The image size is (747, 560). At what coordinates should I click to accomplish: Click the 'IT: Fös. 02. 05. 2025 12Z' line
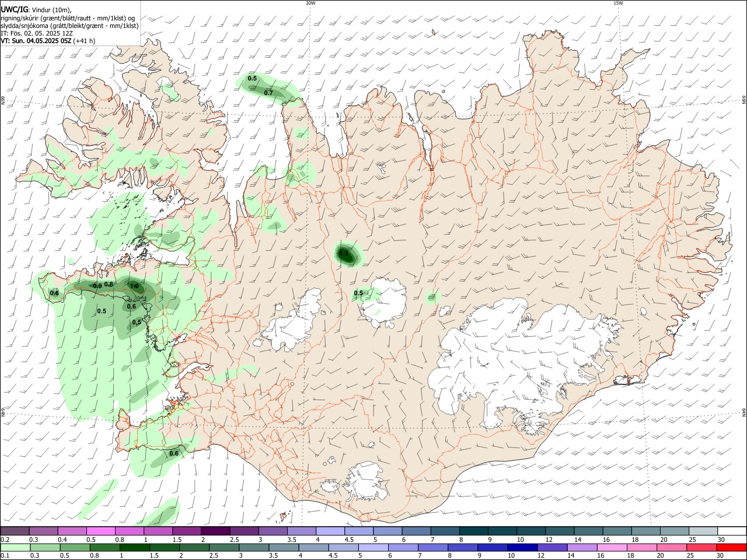tap(37, 33)
